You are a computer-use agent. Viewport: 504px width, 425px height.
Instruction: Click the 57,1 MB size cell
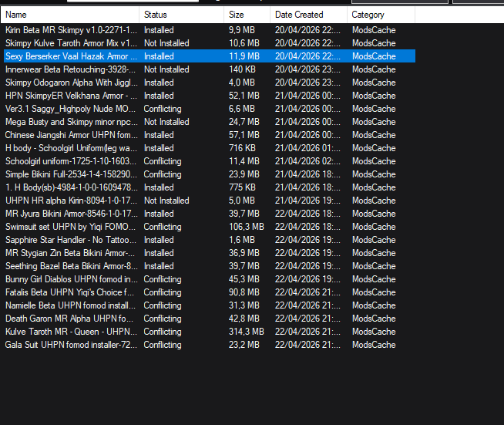pos(244,135)
